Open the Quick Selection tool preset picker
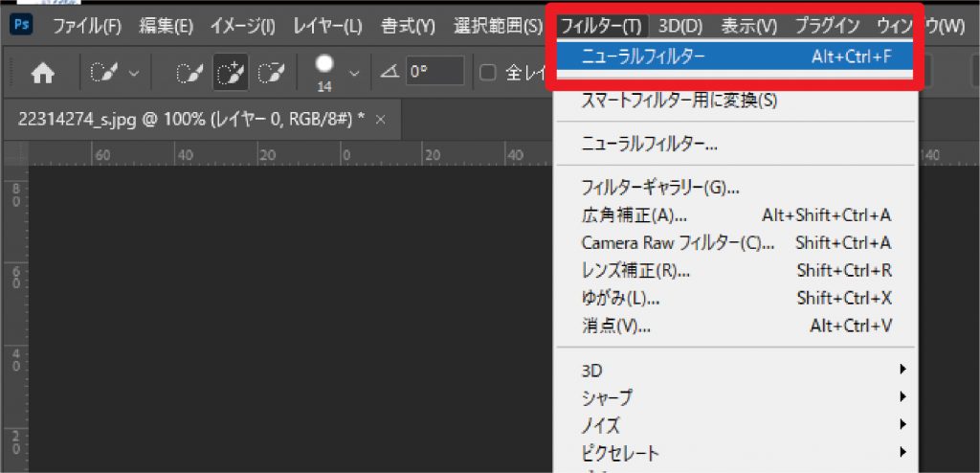 click(115, 73)
